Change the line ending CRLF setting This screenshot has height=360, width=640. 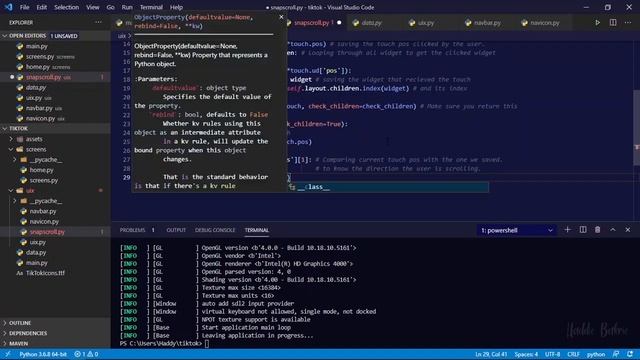(x=573, y=354)
